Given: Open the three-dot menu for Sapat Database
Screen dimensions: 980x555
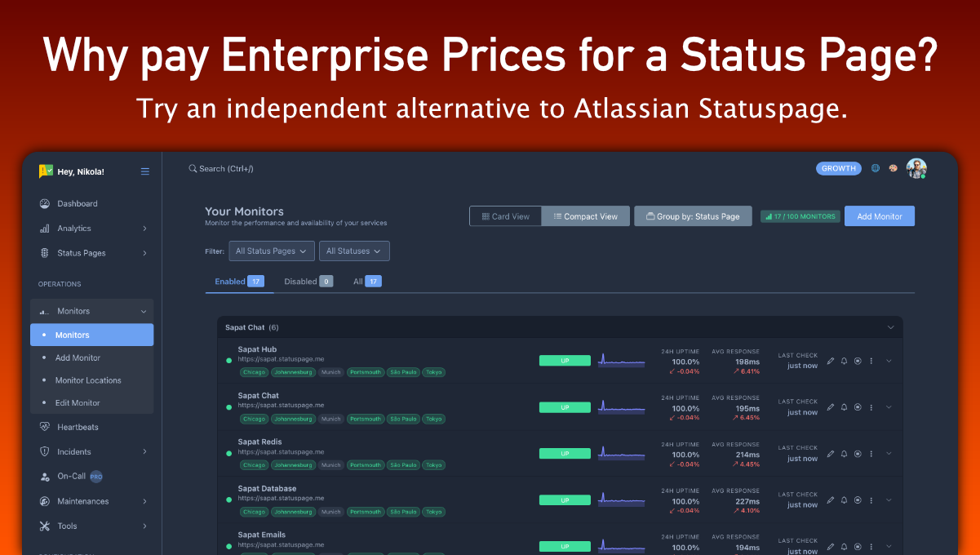Looking at the screenshot, I should (871, 500).
